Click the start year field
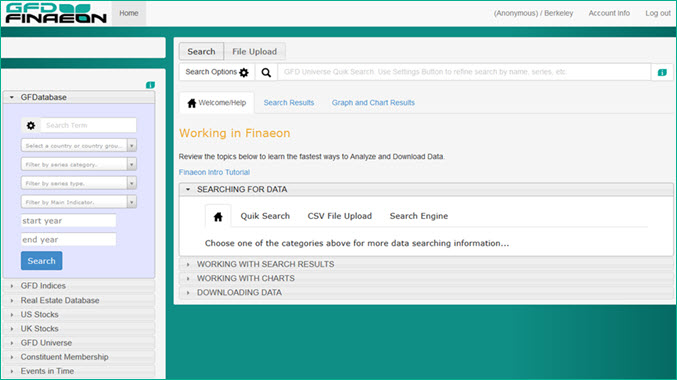Image resolution: width=677 pixels, height=380 pixels. click(x=68, y=221)
